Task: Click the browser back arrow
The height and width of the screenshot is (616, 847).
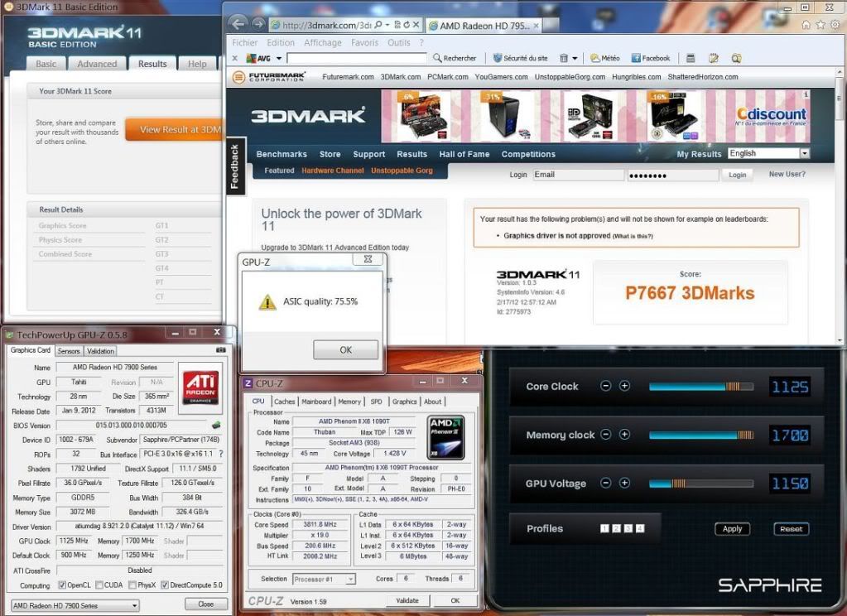Action: 238,24
